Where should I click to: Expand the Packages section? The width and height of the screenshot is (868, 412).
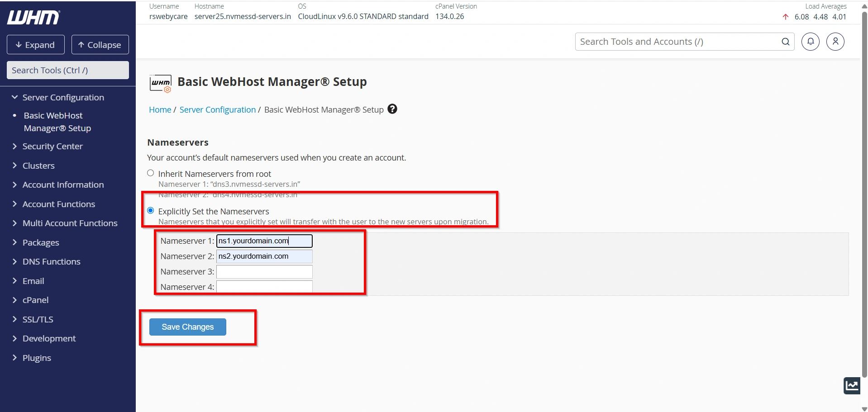coord(36,242)
